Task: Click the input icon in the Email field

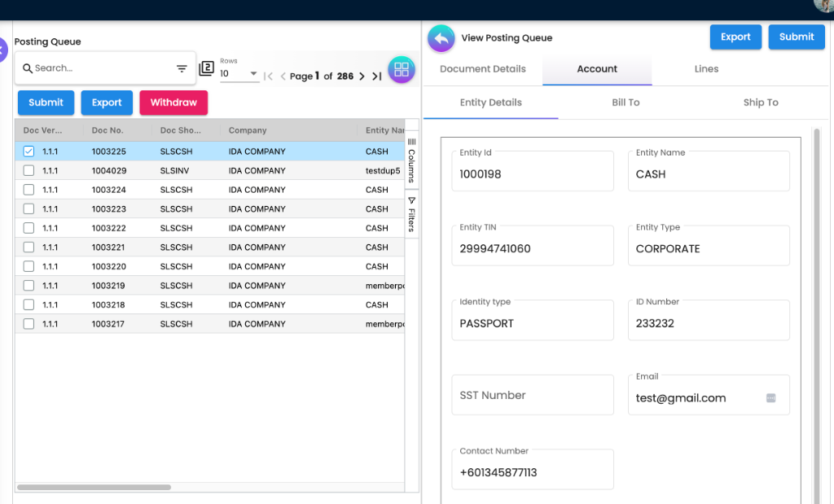Action: click(770, 399)
